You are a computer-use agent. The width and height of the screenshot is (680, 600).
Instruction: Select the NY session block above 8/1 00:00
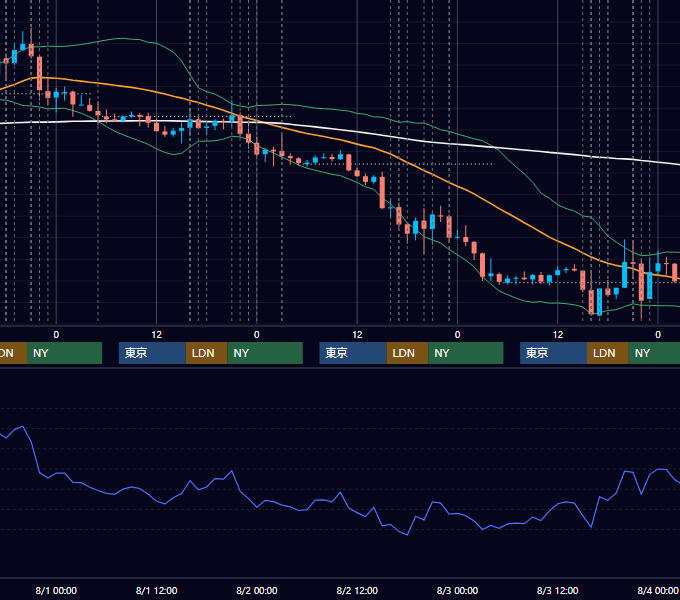coord(64,353)
